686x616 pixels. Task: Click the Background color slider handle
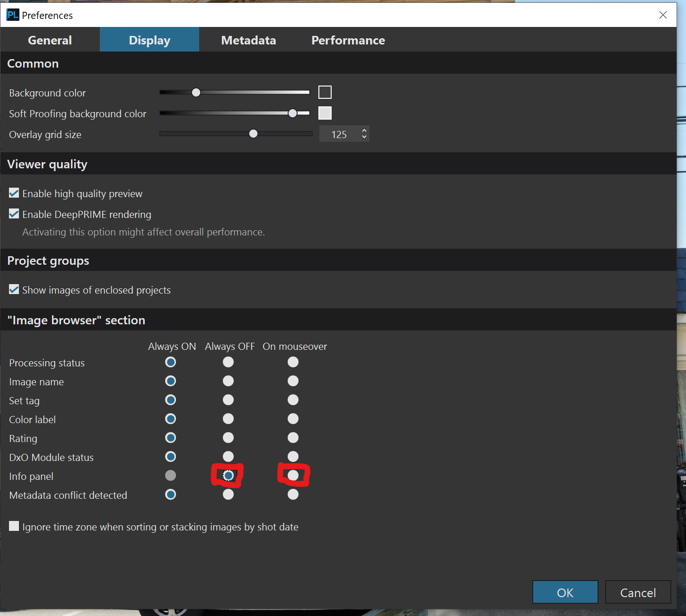tap(196, 93)
